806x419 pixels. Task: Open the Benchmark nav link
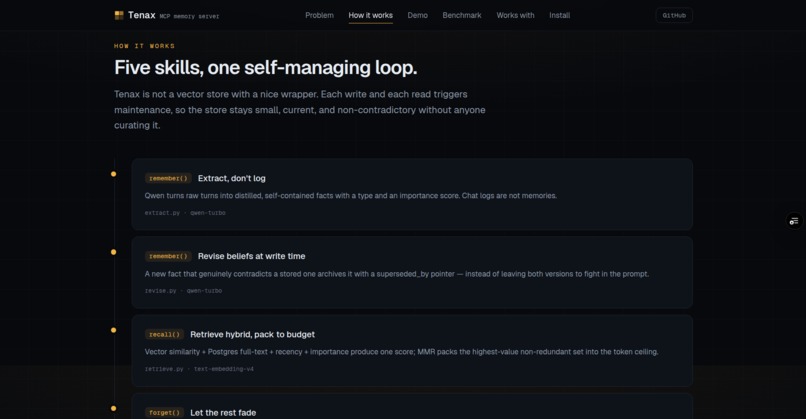[462, 15]
